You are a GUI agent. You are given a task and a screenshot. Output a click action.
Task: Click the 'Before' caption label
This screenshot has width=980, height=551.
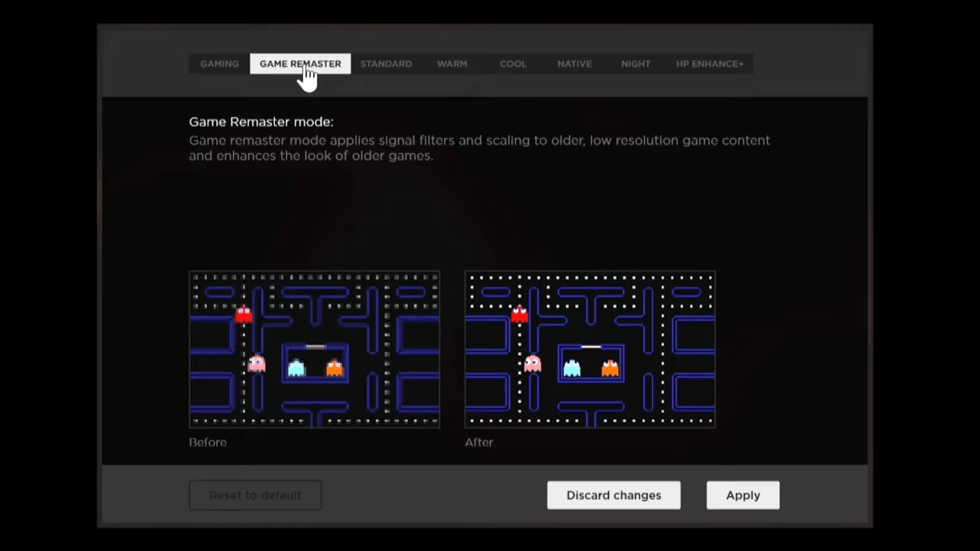[207, 442]
